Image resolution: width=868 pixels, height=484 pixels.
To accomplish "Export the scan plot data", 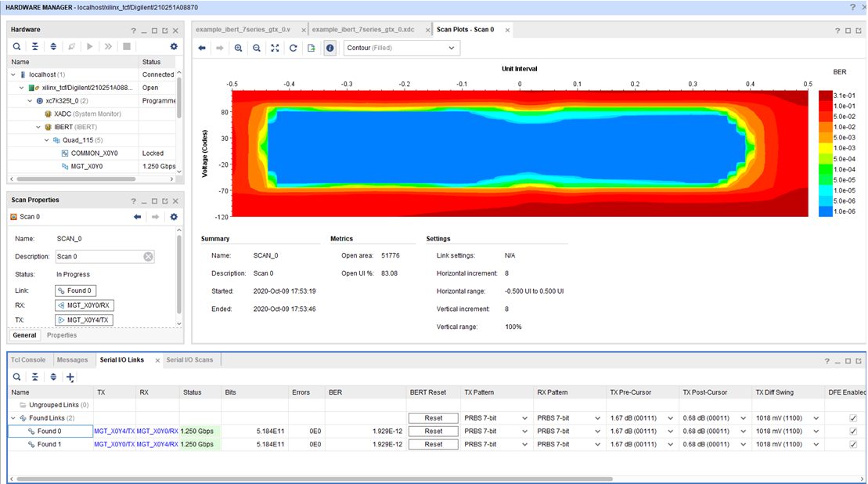I will coord(312,49).
